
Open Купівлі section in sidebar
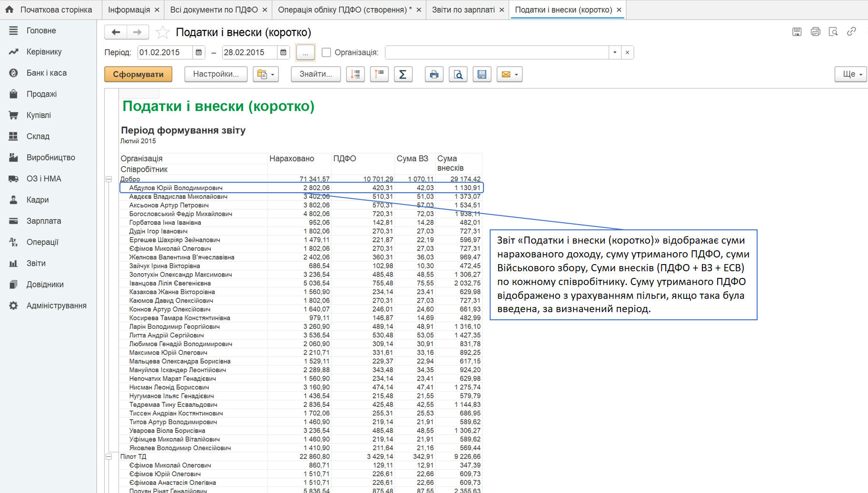point(48,115)
